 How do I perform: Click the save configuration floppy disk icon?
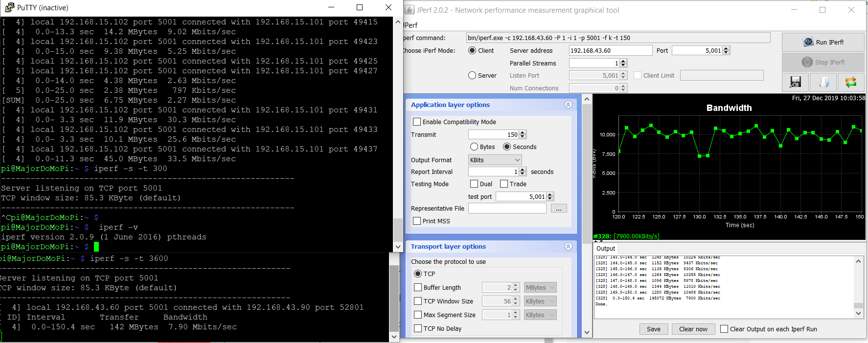point(796,82)
